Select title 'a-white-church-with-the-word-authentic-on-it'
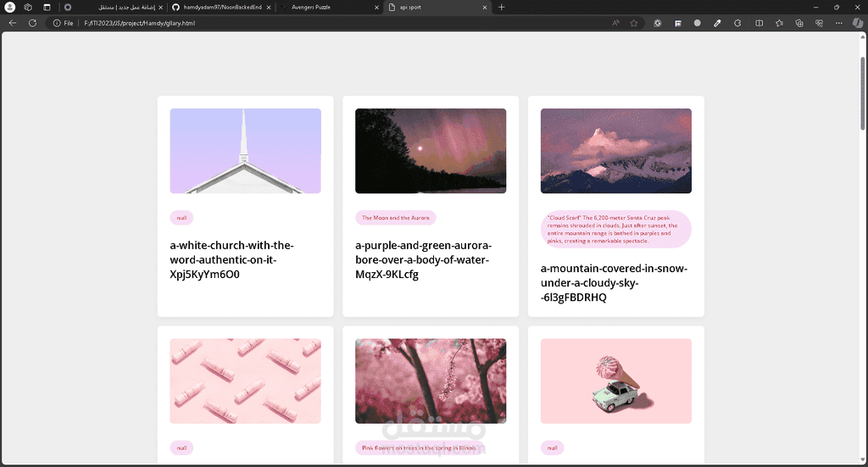The width and height of the screenshot is (868, 467). pos(232,260)
